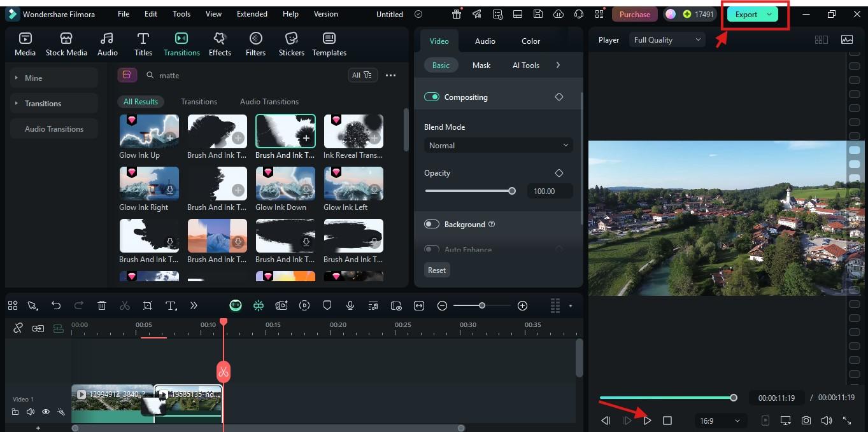Click the voiceover microphone icon
The height and width of the screenshot is (432, 868).
350,306
